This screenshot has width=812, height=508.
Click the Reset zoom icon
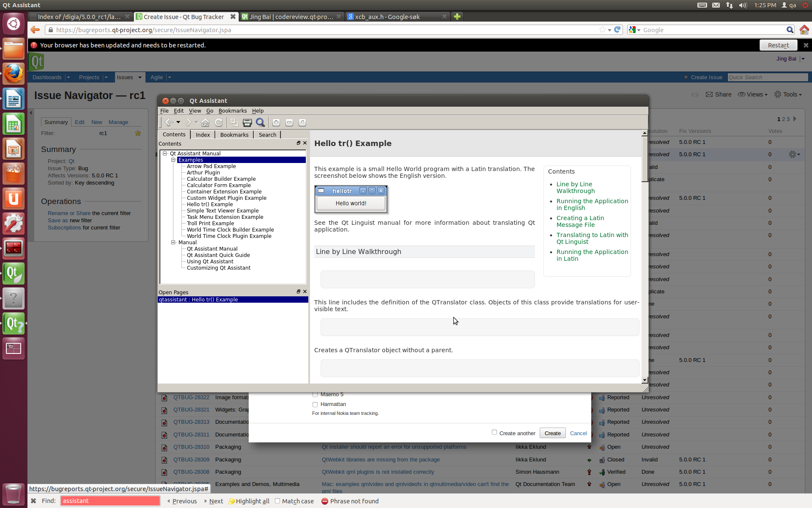[302, 122]
